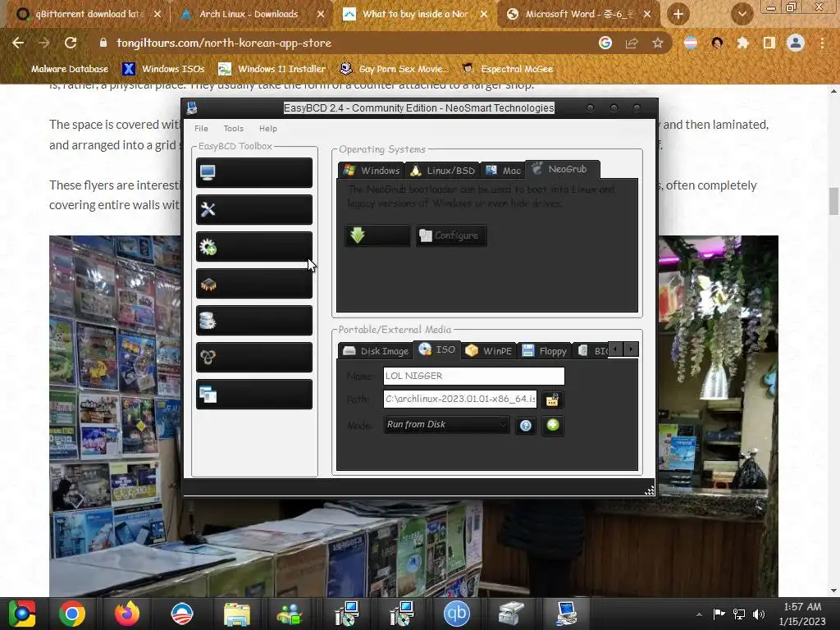Click into the Path field with the archlinux ISO
Viewport: 840px width, 630px height.
[x=460, y=399]
